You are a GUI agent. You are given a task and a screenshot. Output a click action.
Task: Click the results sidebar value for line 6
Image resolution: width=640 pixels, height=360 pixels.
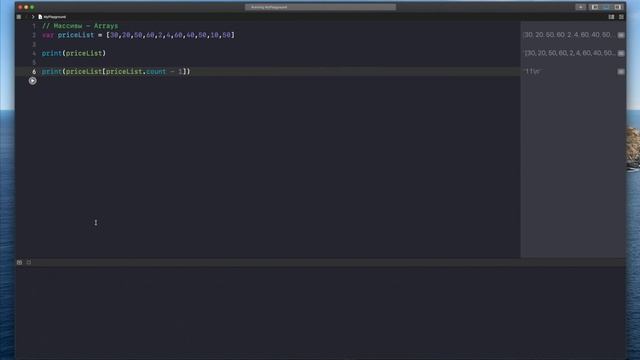(x=532, y=71)
